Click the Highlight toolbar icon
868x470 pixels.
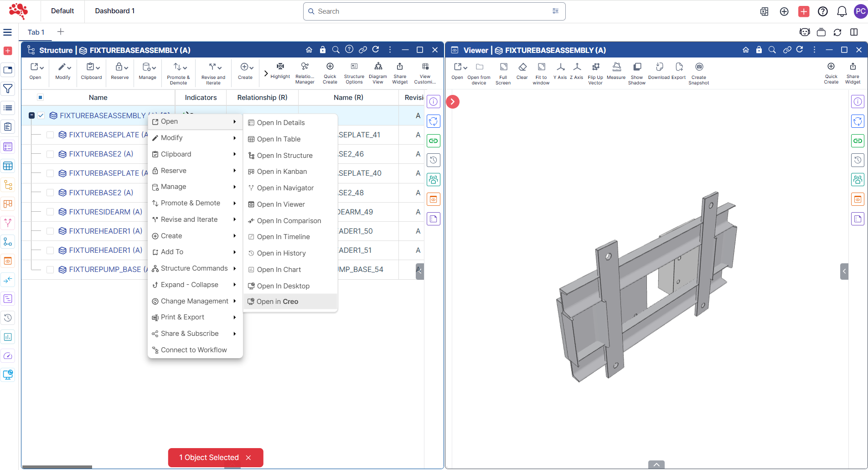[280, 70]
